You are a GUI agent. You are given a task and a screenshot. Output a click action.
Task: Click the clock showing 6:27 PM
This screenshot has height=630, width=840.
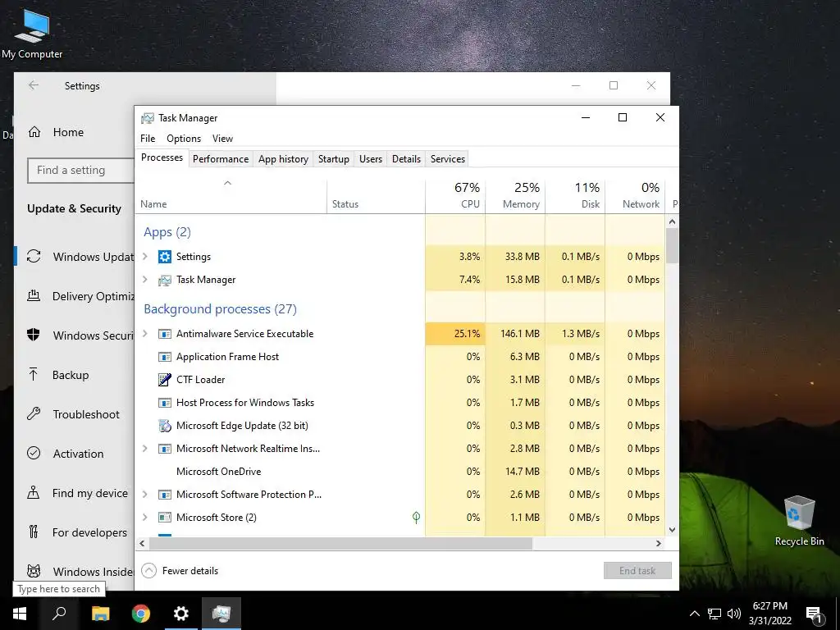tap(769, 606)
